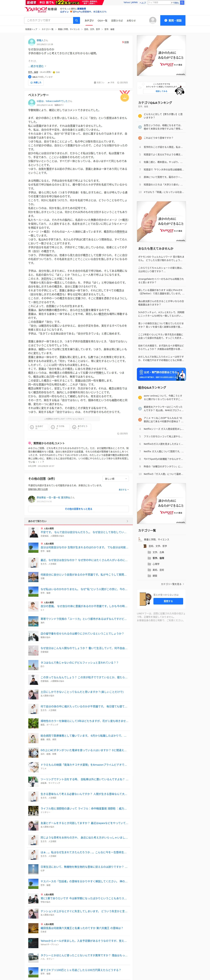
Task: Click the blue 質問する button
Action: (168, 601)
